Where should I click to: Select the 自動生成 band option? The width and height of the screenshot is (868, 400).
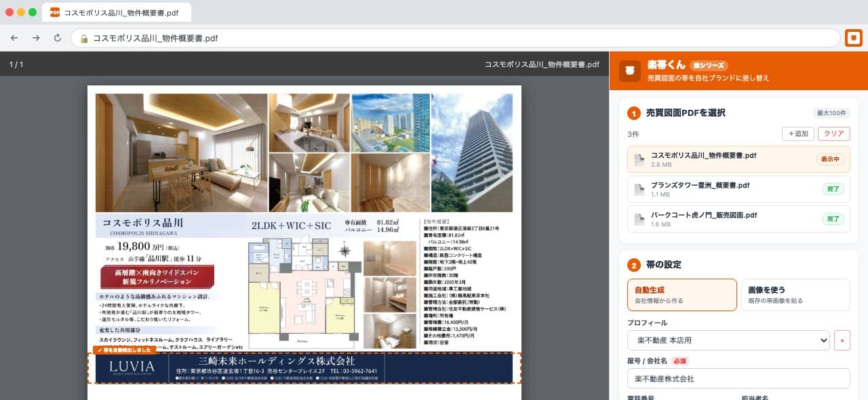[x=682, y=295]
